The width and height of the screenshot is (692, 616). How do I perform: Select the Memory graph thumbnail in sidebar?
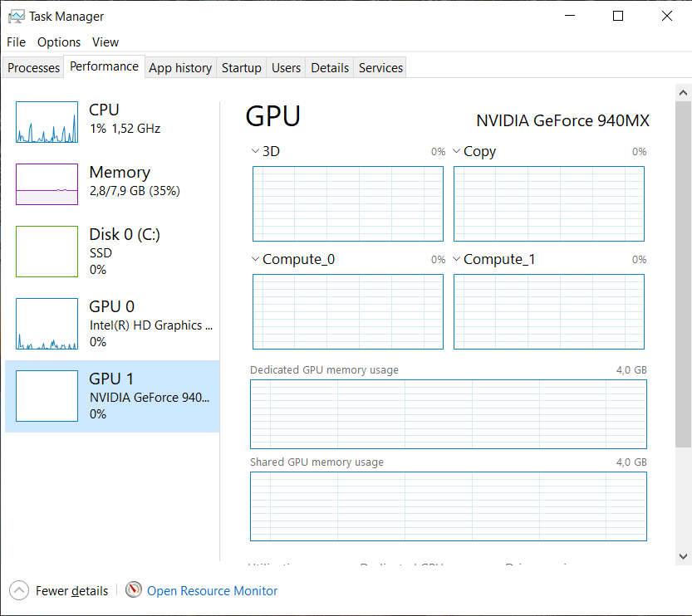click(47, 184)
